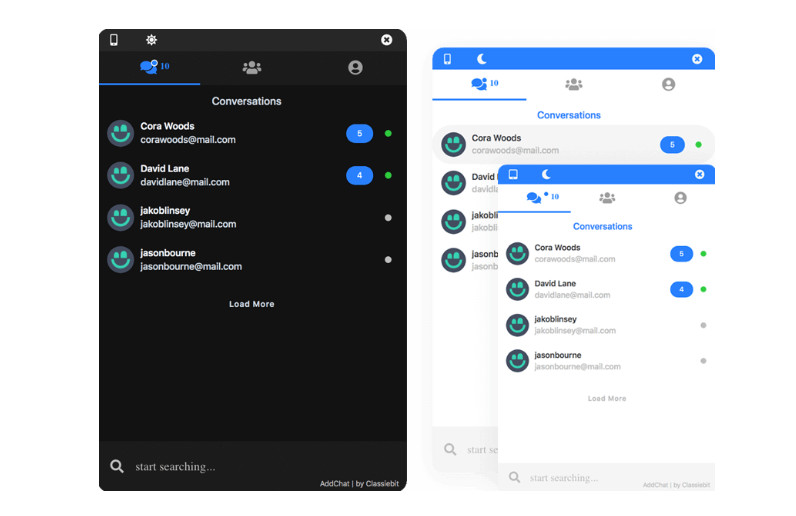Click Load More in dark window
The image size is (796, 516).
tap(252, 304)
